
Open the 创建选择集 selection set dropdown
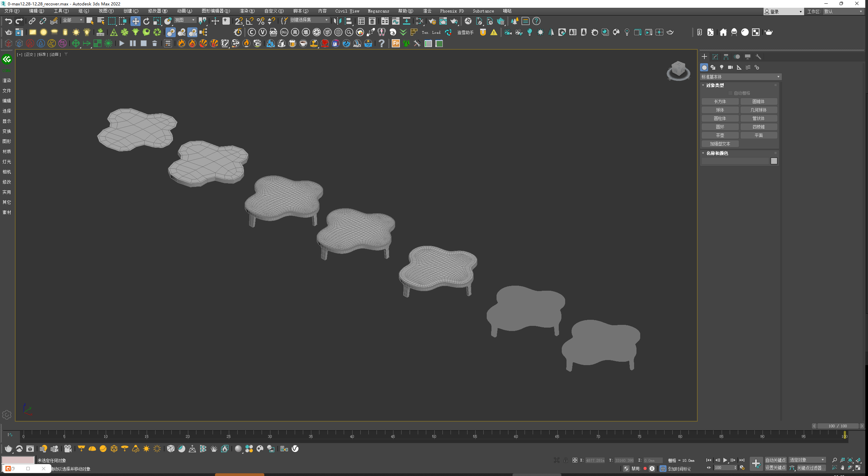point(309,20)
